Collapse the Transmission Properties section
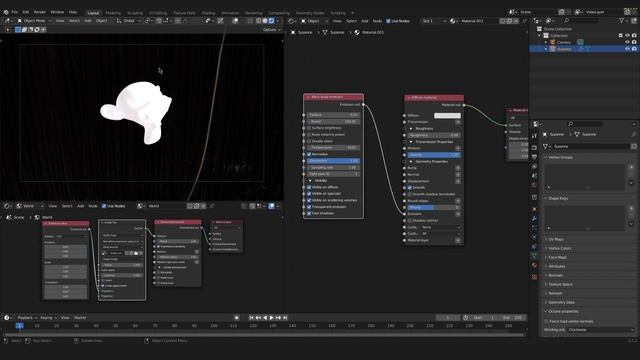Viewport: 640px width, 360px height. 411,142
